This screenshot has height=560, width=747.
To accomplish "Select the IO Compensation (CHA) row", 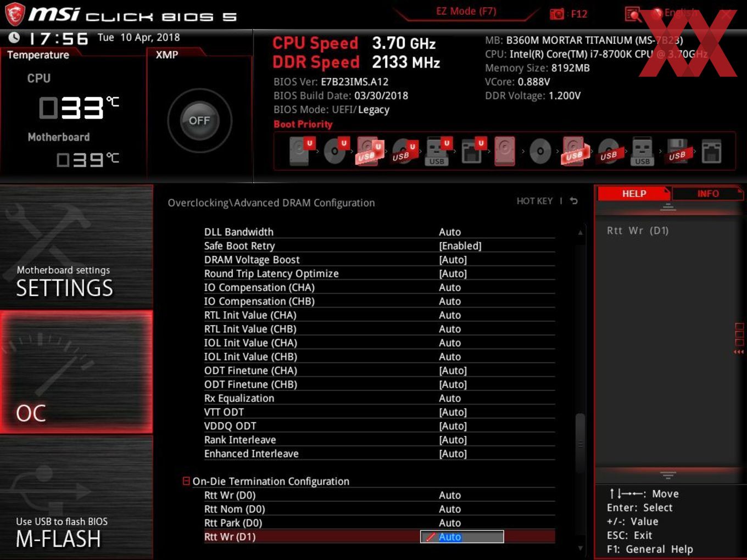I will (x=379, y=287).
